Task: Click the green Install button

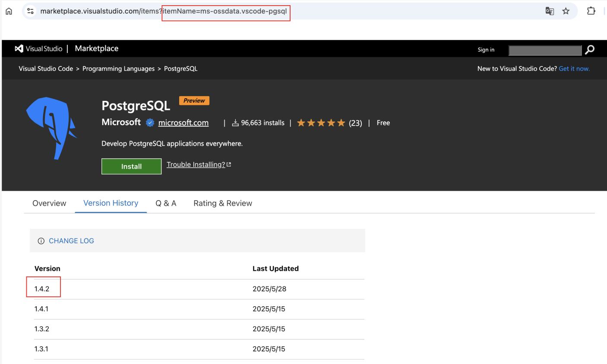Action: (x=131, y=166)
